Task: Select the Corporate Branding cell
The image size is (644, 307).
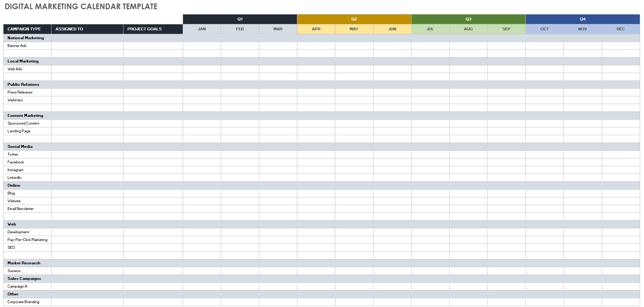Action: click(27, 302)
